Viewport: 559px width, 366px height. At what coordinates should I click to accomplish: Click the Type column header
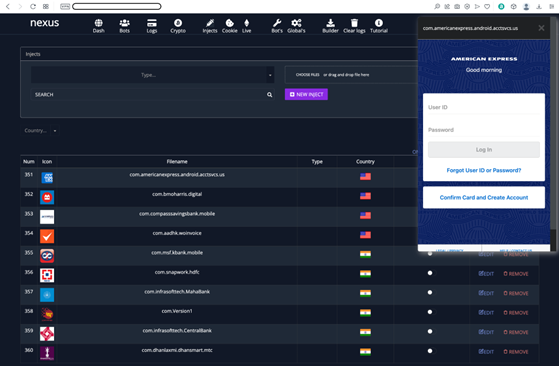coord(317,162)
